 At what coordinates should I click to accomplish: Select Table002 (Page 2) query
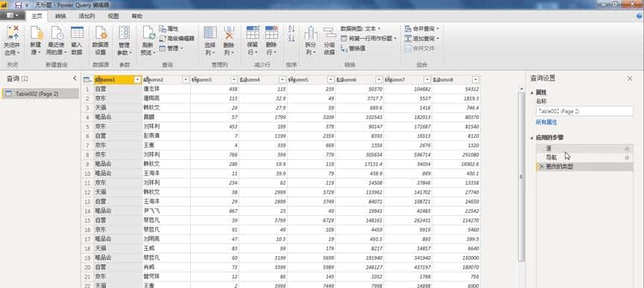coord(40,94)
